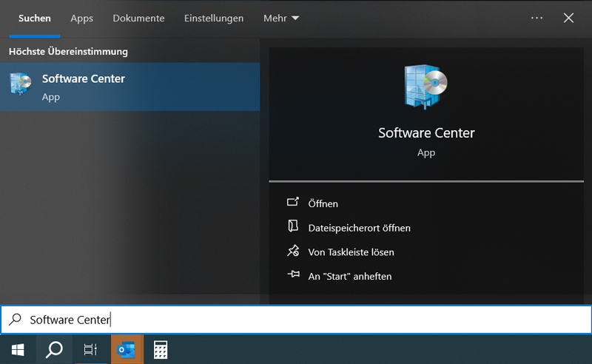
Task: Switch to the Apps tab
Action: pos(82,18)
